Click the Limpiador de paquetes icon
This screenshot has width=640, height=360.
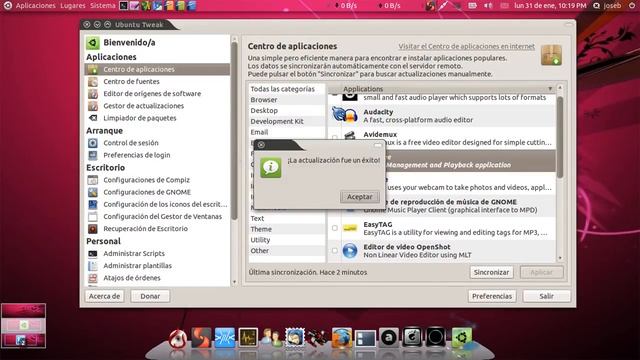tap(93, 118)
